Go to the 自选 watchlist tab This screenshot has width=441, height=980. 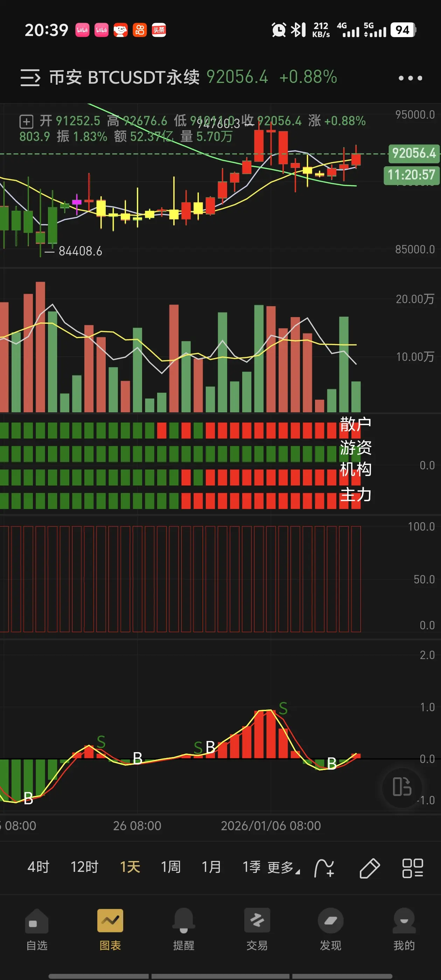[x=37, y=930]
